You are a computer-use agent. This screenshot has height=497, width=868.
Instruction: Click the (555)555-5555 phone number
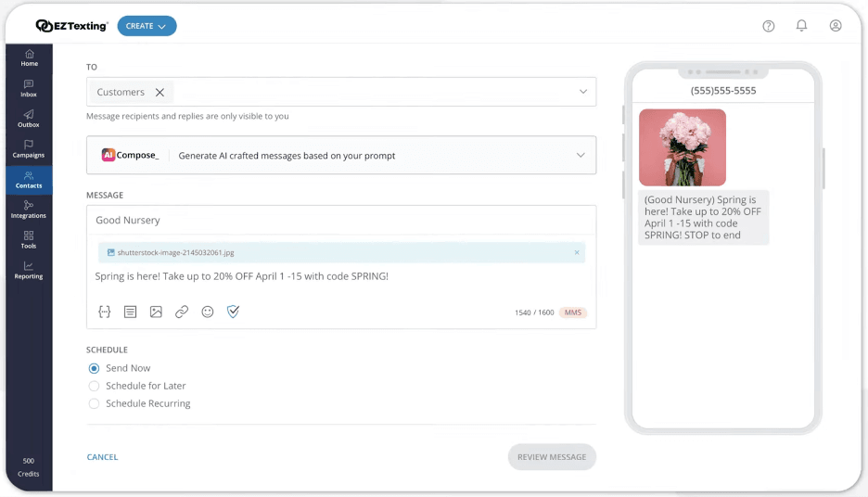click(723, 91)
